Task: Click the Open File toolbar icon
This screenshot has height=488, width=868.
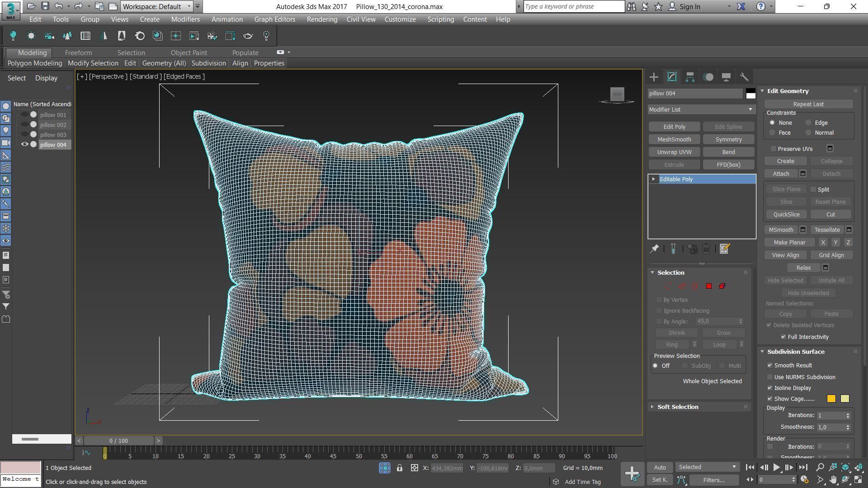Action: (x=31, y=6)
